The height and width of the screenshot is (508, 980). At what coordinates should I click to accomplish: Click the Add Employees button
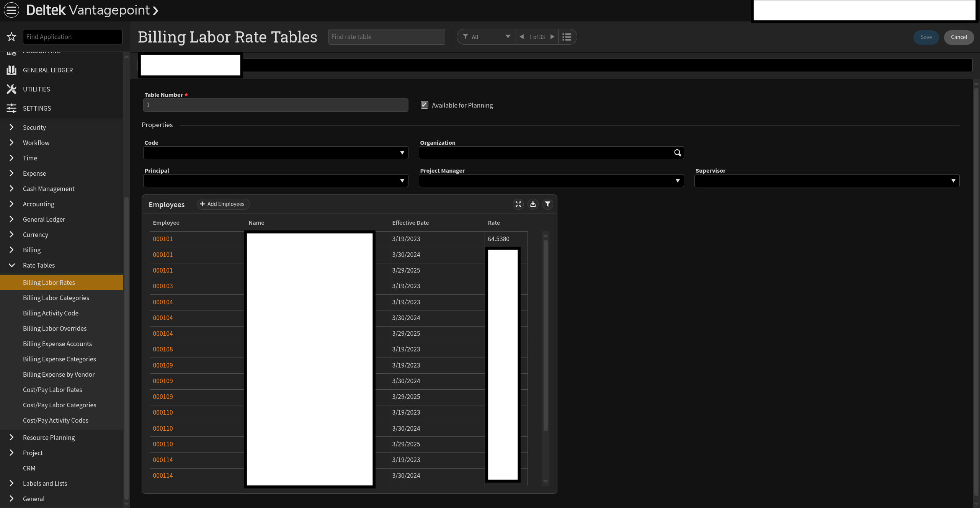point(223,204)
